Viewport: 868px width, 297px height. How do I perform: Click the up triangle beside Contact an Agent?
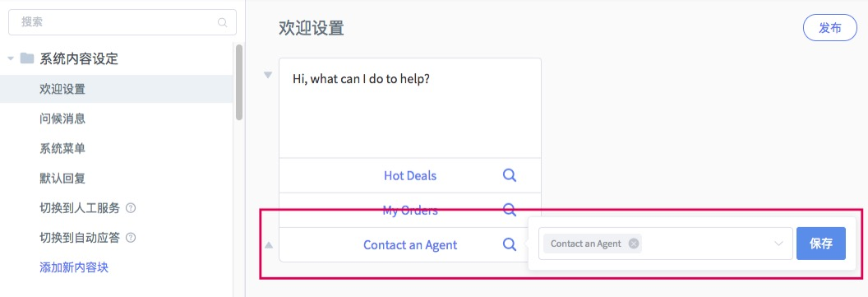[269, 244]
